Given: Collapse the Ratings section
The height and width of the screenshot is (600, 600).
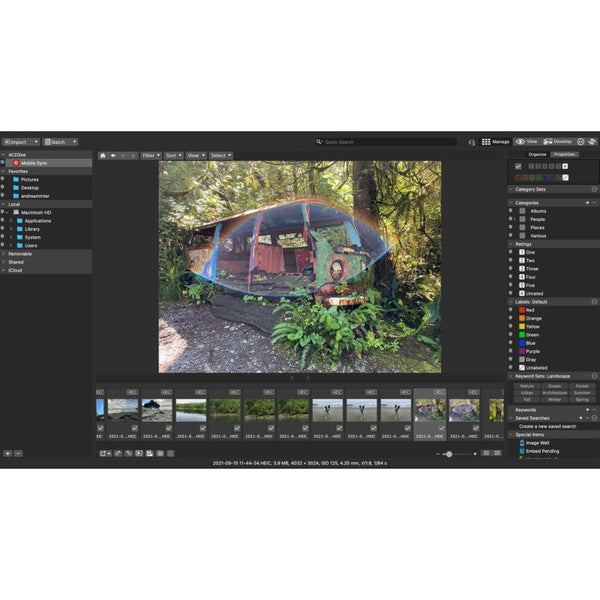Looking at the screenshot, I should coord(511,244).
